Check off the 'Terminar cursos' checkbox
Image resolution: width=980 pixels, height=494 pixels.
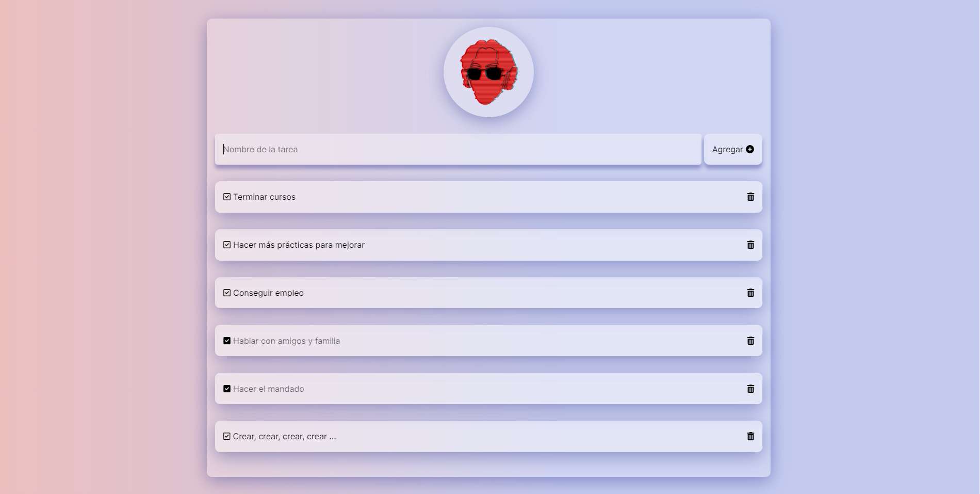(227, 197)
